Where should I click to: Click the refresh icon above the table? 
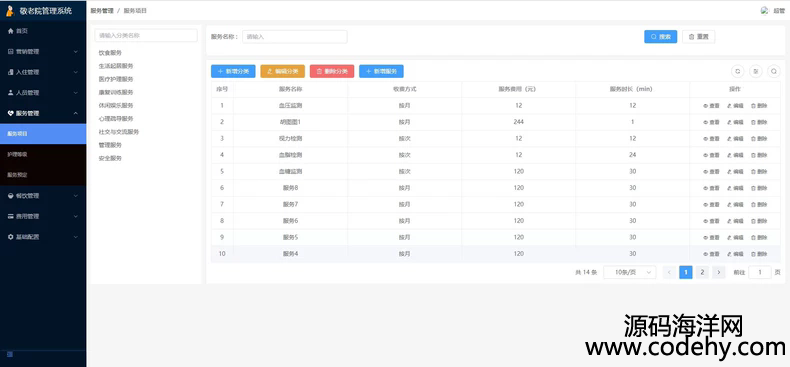(x=738, y=72)
